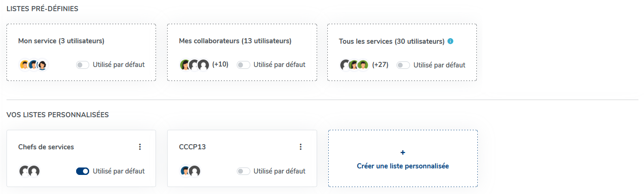
Task: Turn on default use for CCCP13 list
Action: (243, 171)
